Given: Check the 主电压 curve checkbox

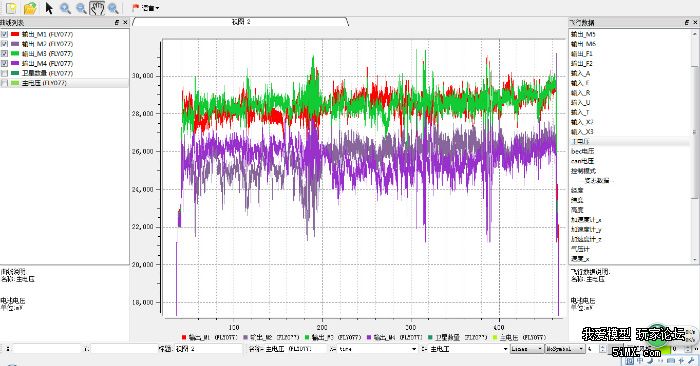Looking at the screenshot, I should [4, 83].
